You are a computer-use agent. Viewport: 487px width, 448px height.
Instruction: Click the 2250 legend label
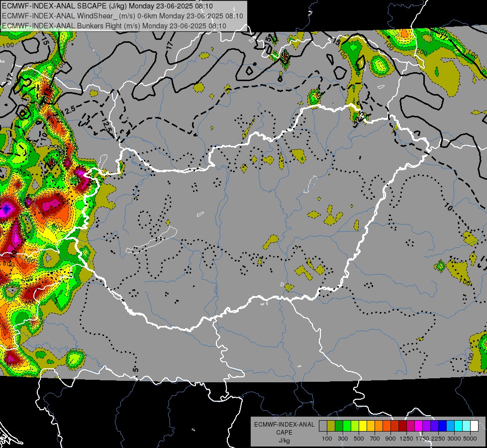(438, 439)
